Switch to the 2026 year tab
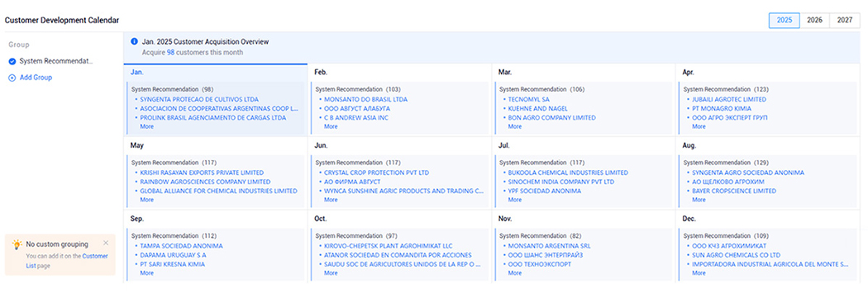The height and width of the screenshot is (298, 868). point(814,20)
